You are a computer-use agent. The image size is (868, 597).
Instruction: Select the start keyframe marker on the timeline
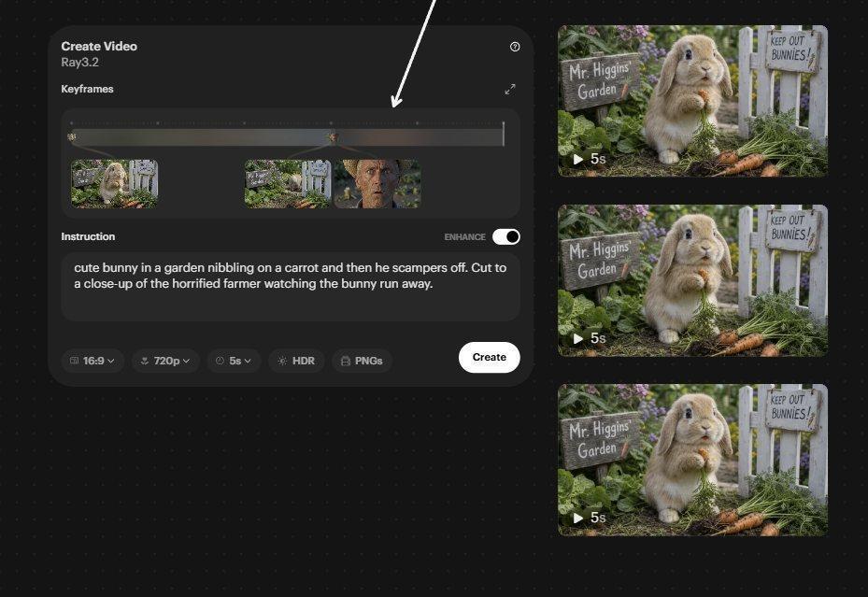tap(71, 136)
